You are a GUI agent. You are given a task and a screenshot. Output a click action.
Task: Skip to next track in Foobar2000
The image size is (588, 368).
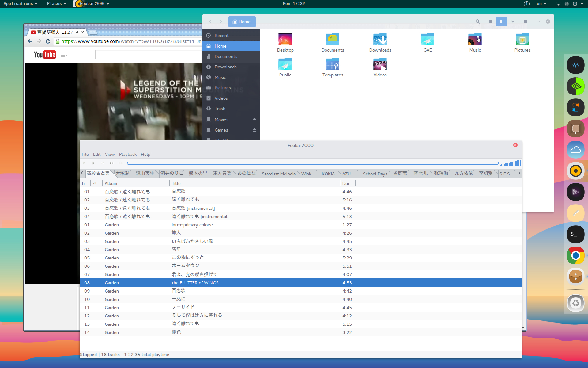point(121,163)
